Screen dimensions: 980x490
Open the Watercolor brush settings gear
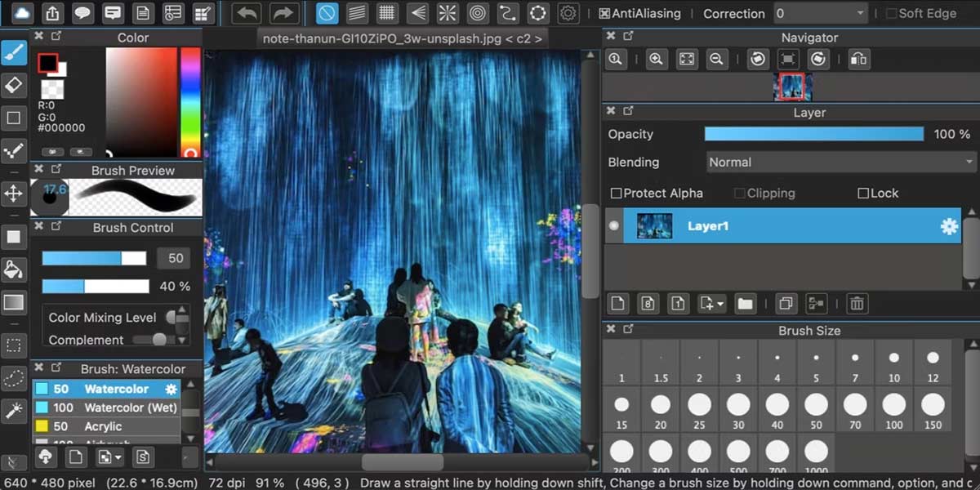(x=170, y=389)
